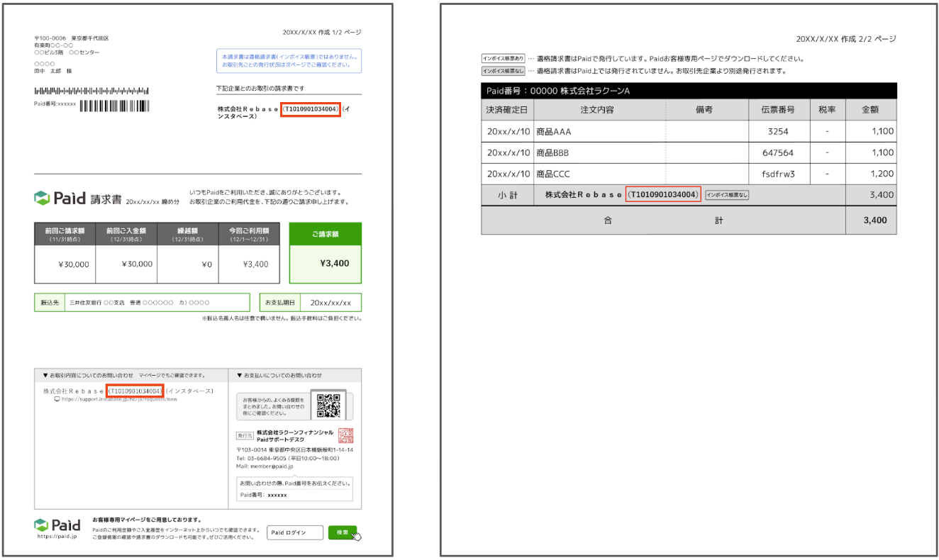The width and height of the screenshot is (939, 560).
Task: Click the 注文内容 column header
Action: pos(599,110)
